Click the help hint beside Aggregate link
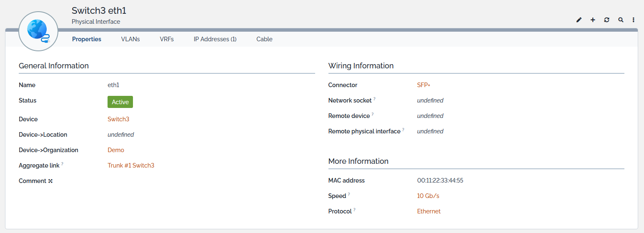This screenshot has width=644, height=233. (63, 164)
